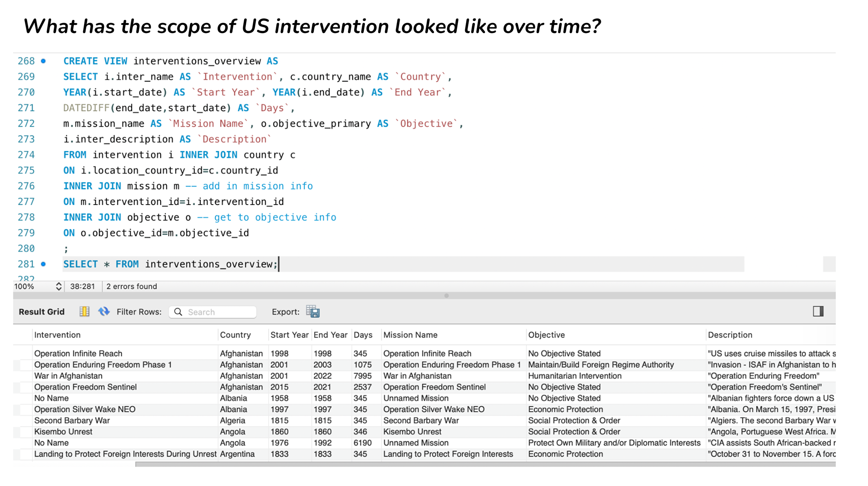Click 'Maintain/Build Foreign Regime Authority' objective cell
Screen dimensions: 868x486
(x=601, y=365)
